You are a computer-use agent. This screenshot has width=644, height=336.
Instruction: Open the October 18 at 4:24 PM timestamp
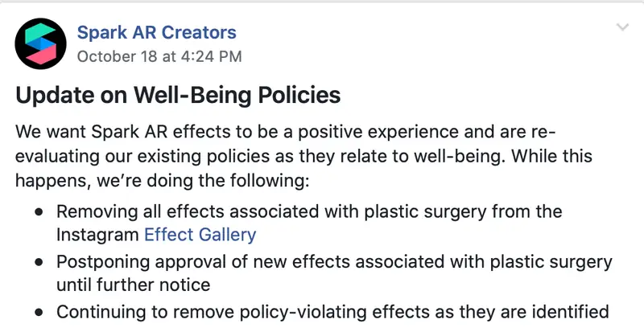(159, 56)
